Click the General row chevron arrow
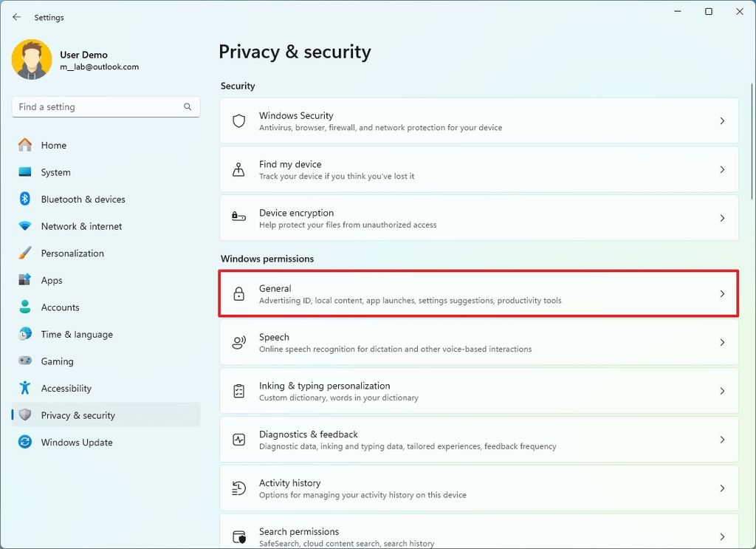The width and height of the screenshot is (756, 549). click(x=722, y=293)
